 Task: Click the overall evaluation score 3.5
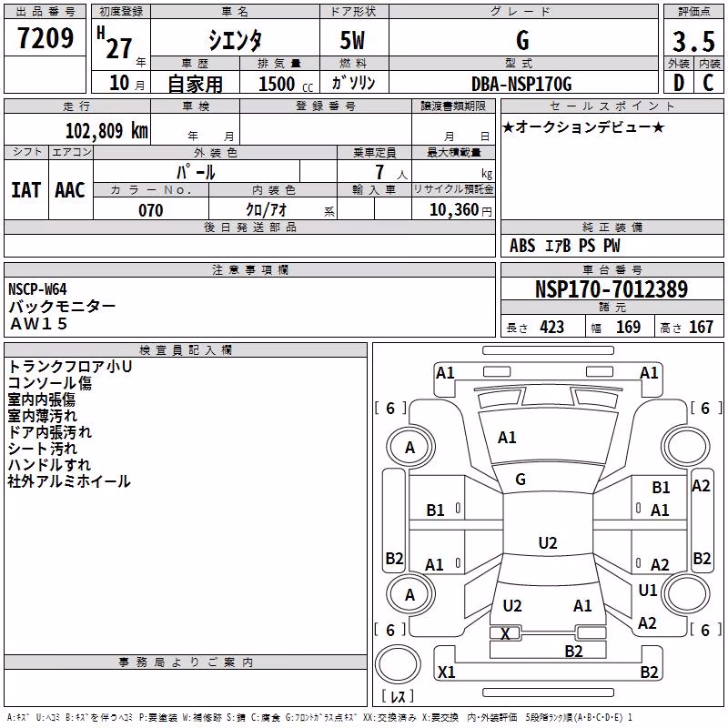(x=693, y=41)
